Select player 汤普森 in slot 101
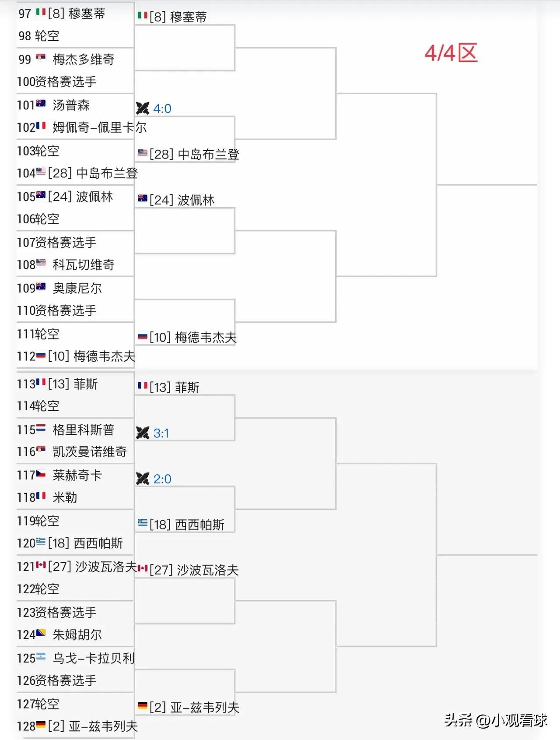560x740 pixels. 71,105
